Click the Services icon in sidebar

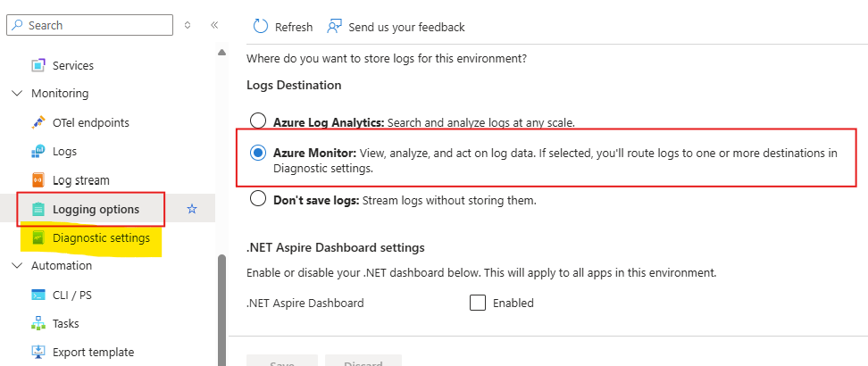point(38,65)
